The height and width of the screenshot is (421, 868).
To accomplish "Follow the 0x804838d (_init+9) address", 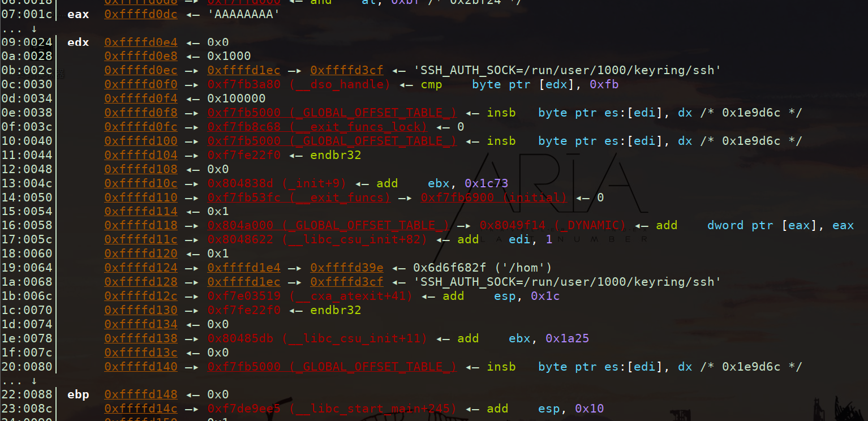I will pyautogui.click(x=277, y=183).
